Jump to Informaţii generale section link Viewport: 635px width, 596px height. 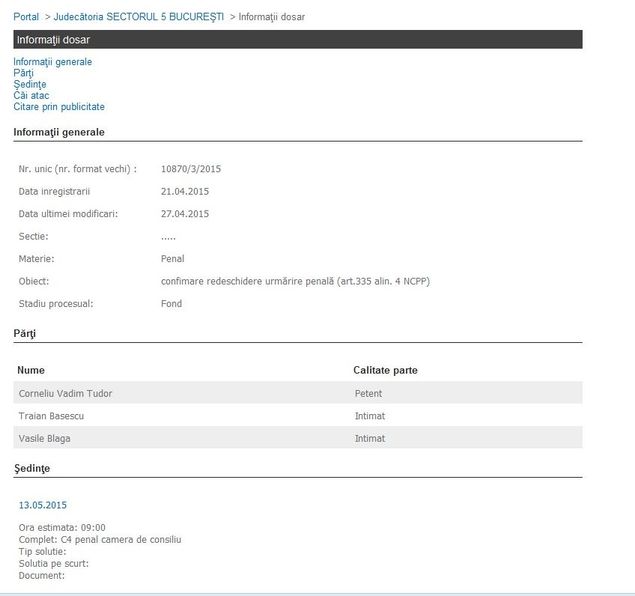[x=53, y=62]
